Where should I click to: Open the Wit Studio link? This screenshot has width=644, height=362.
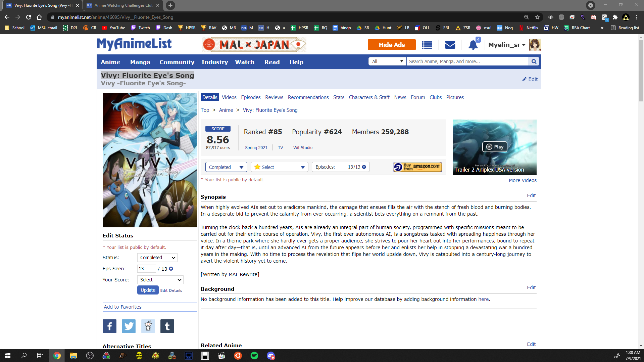[x=303, y=148]
